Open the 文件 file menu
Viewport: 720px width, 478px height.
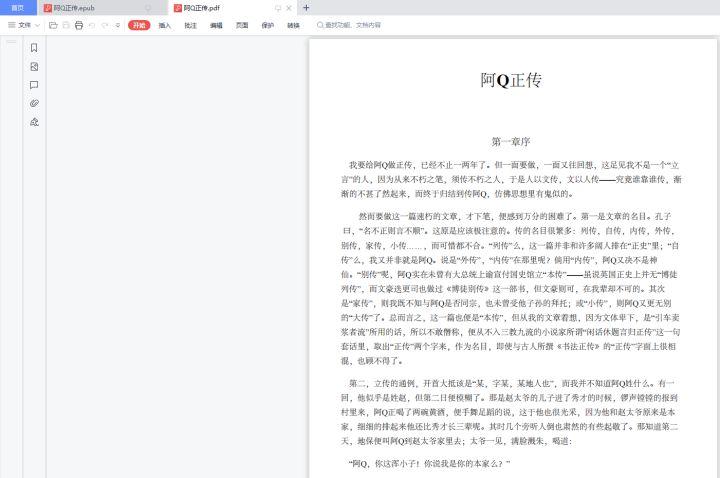[20, 25]
